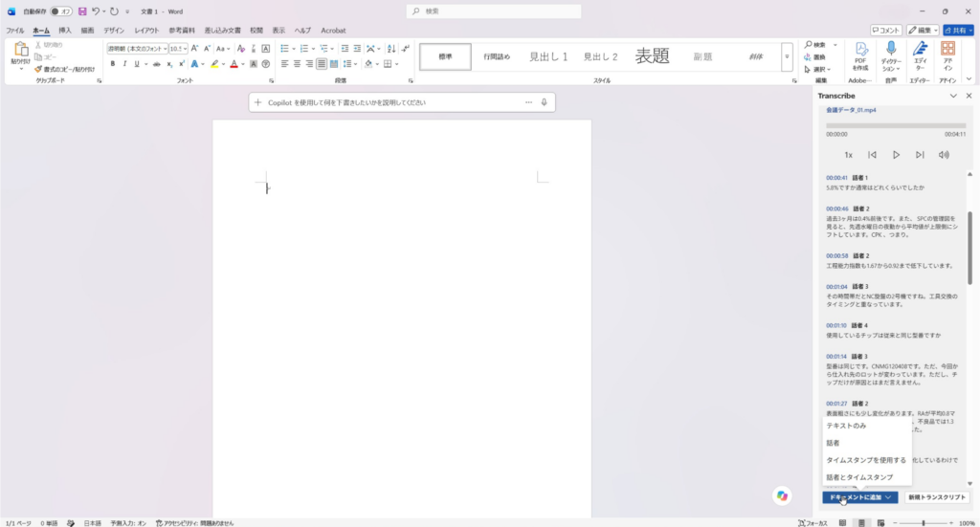Click the Format Painter (書式のコピー/貼り付け) icon
The image size is (980, 527).
click(38, 69)
